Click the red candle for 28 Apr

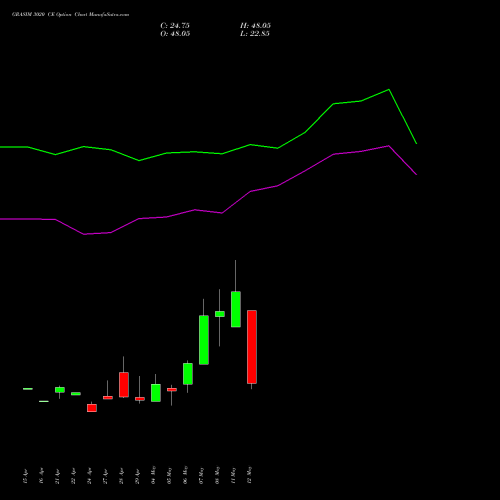124,385
